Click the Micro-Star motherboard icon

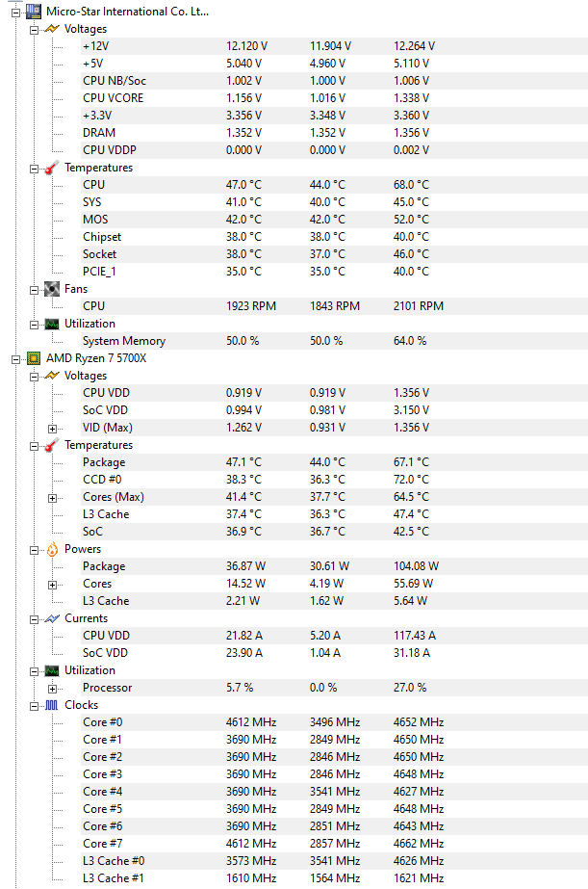[34, 11]
